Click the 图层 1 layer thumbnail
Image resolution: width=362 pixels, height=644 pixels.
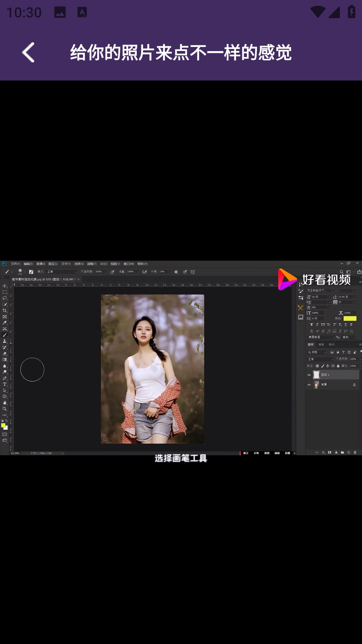(x=316, y=375)
